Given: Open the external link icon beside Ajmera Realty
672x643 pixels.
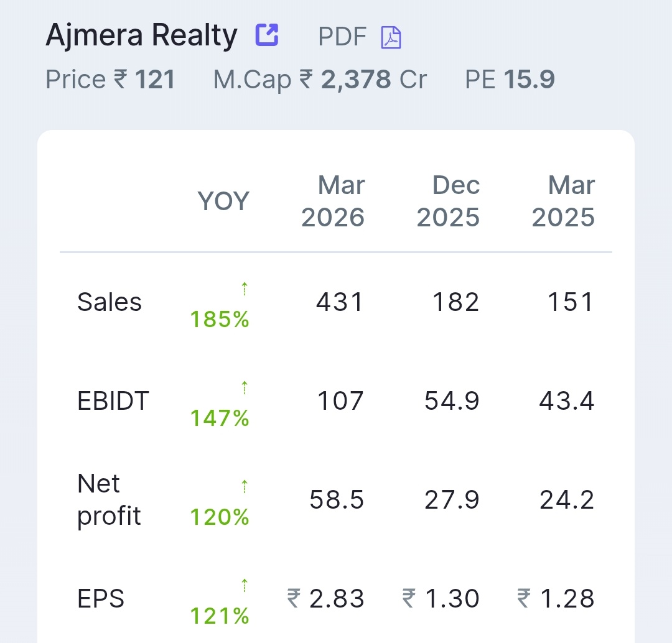Looking at the screenshot, I should pyautogui.click(x=266, y=35).
